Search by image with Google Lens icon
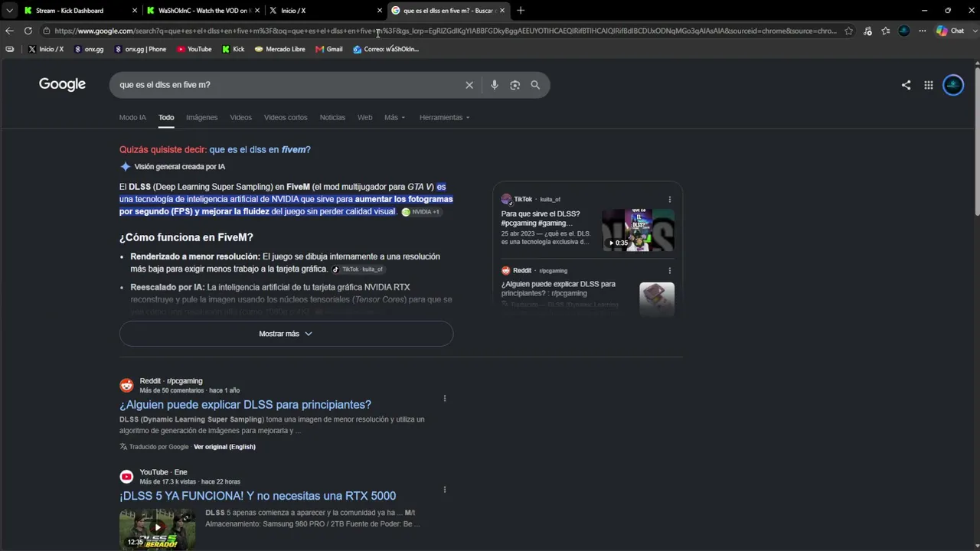The image size is (980, 551). point(514,85)
